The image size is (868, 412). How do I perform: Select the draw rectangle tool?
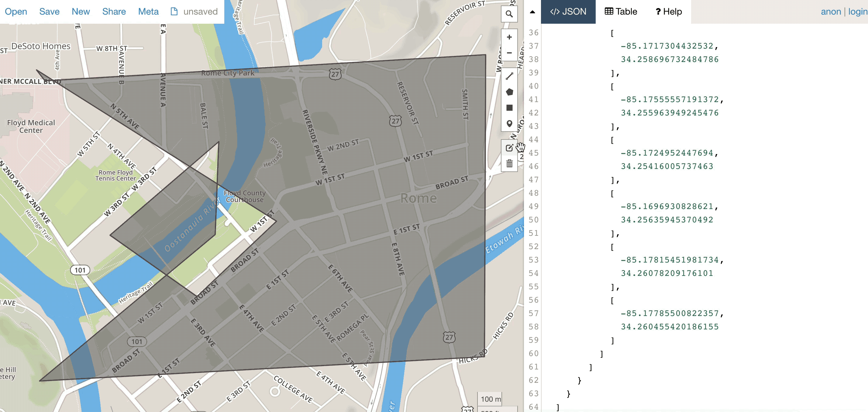[x=509, y=108]
